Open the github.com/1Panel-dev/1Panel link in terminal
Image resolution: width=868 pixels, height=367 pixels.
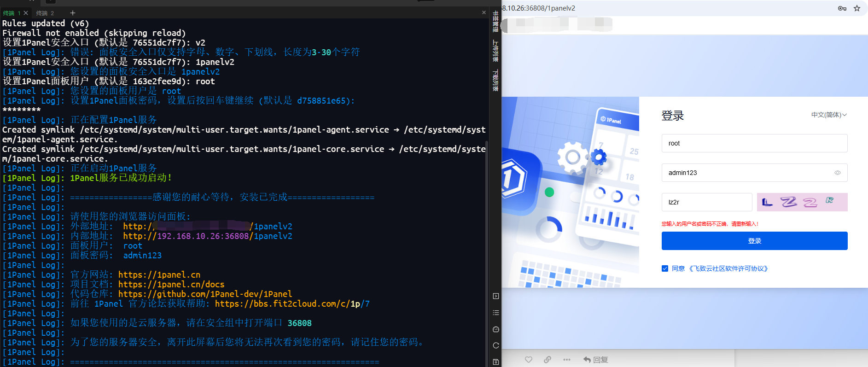(205, 294)
